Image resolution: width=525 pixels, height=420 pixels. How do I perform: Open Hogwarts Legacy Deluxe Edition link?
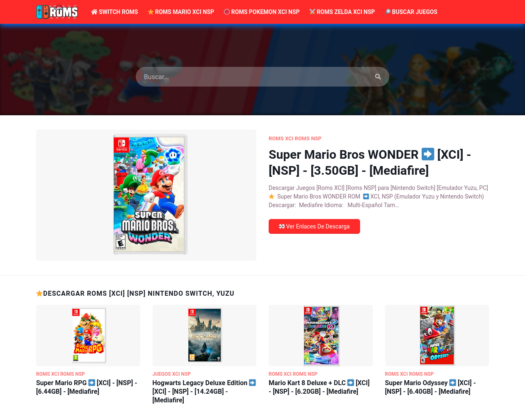pyautogui.click(x=204, y=391)
